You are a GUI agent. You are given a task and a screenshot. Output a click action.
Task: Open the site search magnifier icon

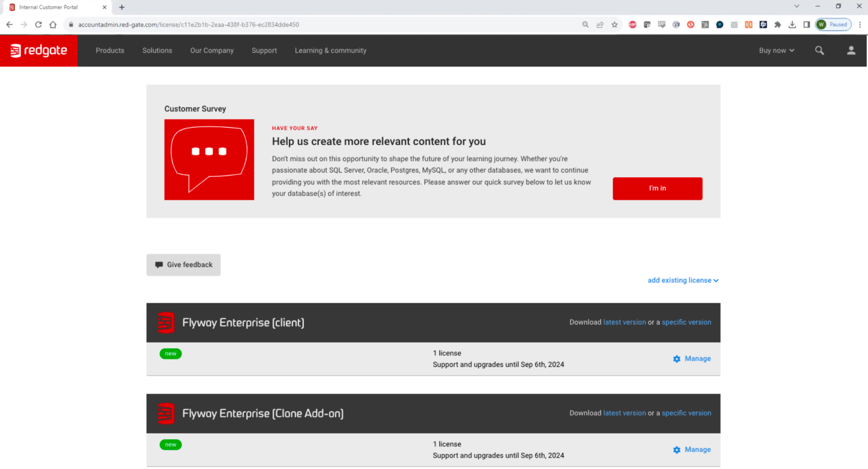[x=819, y=50]
